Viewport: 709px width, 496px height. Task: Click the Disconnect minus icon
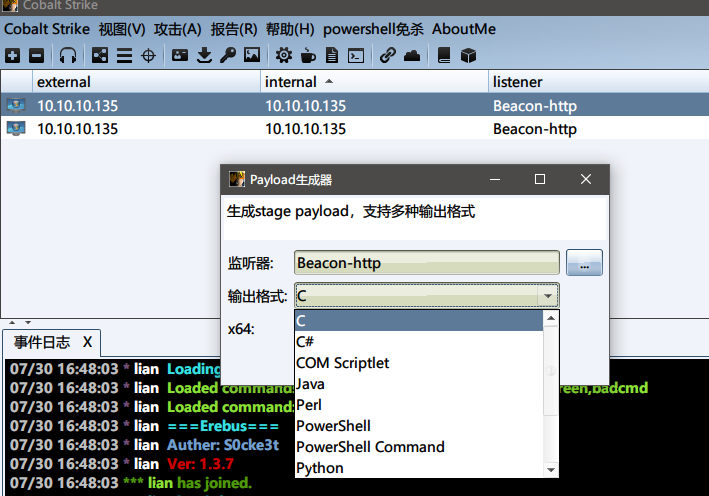coord(37,56)
